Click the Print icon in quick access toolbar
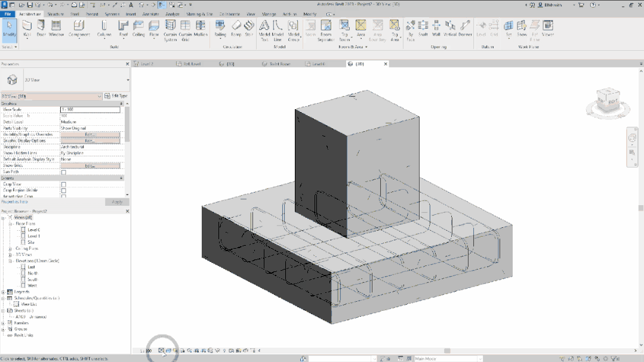 coord(74,5)
